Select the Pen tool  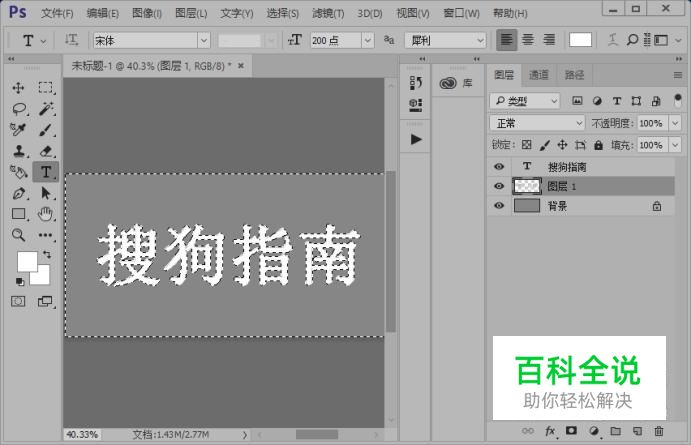(19, 193)
